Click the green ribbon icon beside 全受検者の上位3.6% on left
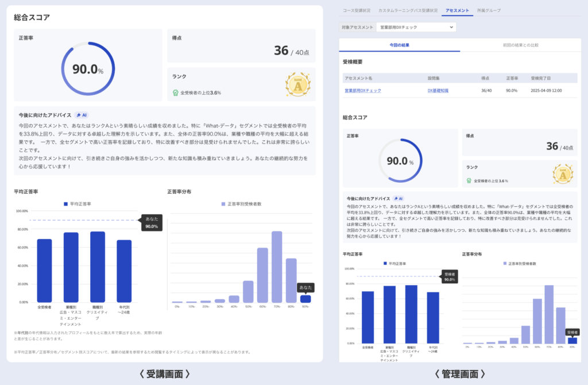 176,93
